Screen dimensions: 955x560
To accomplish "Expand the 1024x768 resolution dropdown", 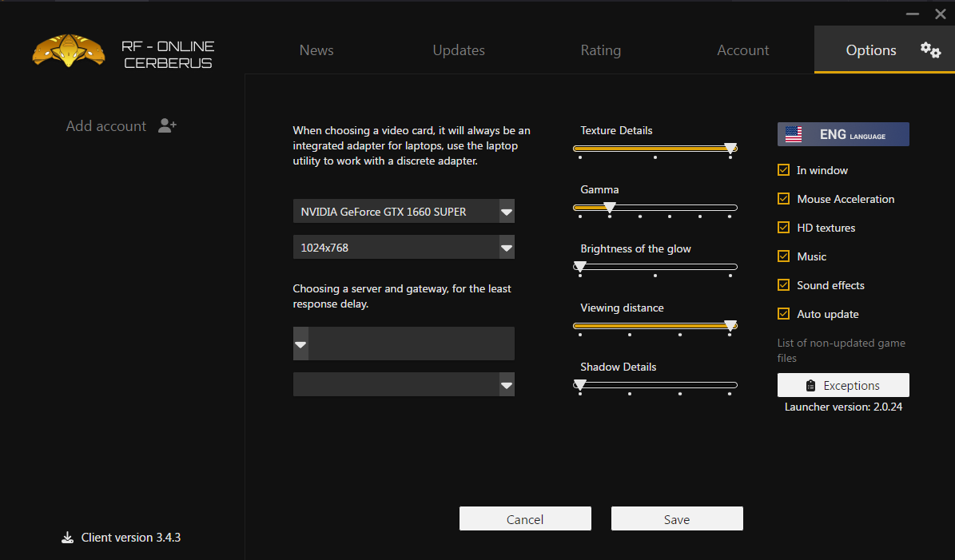I will click(x=507, y=247).
